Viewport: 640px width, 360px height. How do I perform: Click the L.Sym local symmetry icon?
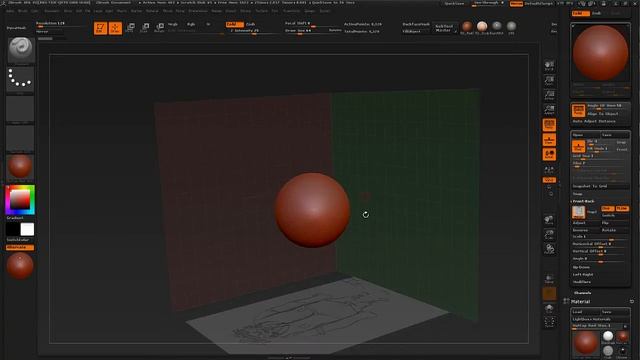[x=549, y=169]
